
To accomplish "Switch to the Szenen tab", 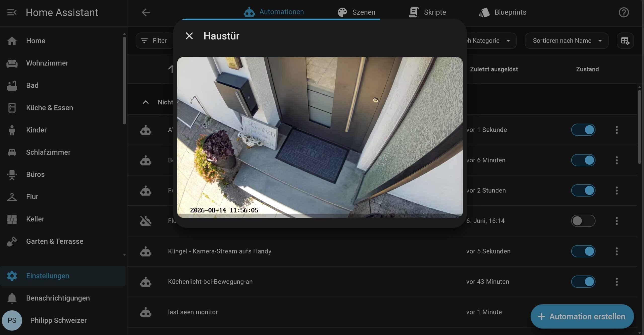I will (x=356, y=12).
